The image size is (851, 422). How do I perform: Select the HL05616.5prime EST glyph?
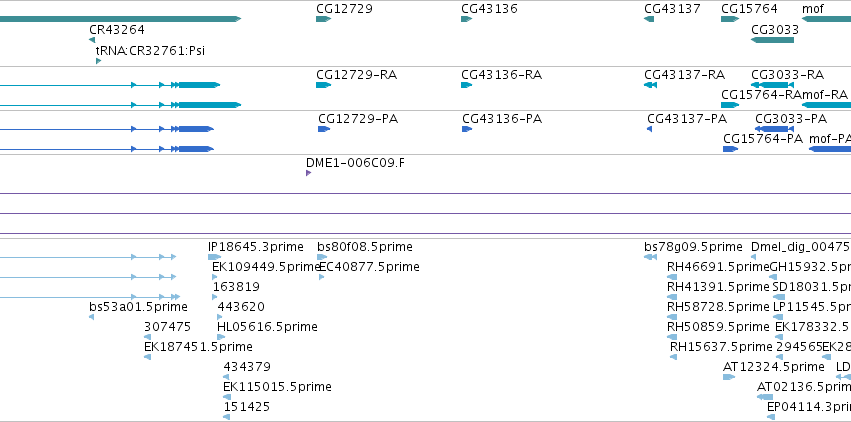point(220,337)
